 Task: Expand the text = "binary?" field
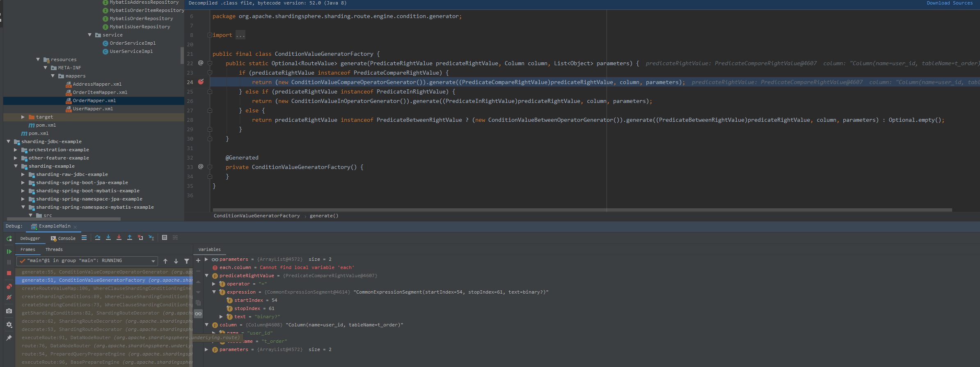click(221, 317)
